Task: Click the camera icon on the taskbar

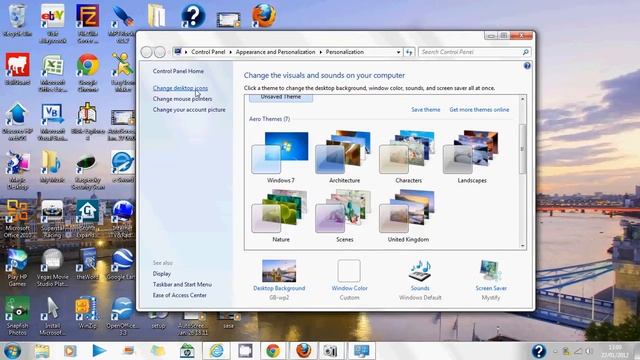Action: pos(330,351)
